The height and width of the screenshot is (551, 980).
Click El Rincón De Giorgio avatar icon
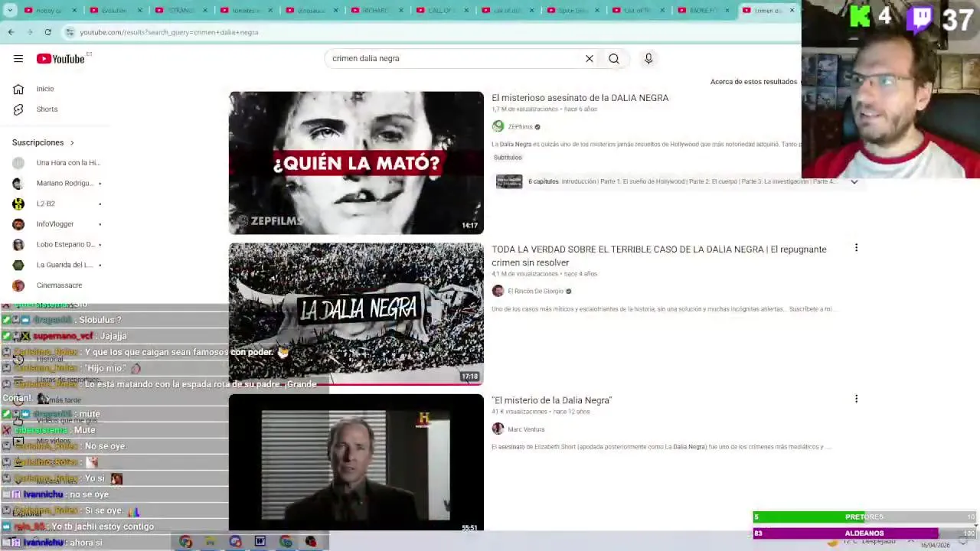point(498,291)
